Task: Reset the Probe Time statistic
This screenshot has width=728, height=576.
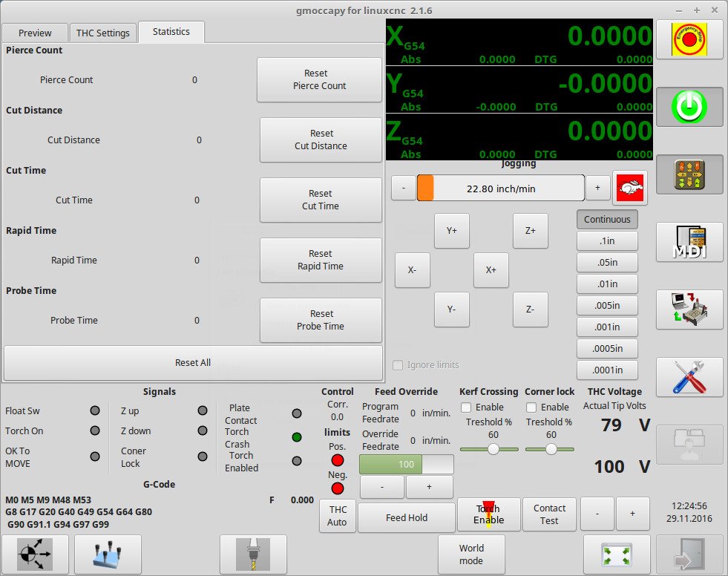Action: click(321, 320)
